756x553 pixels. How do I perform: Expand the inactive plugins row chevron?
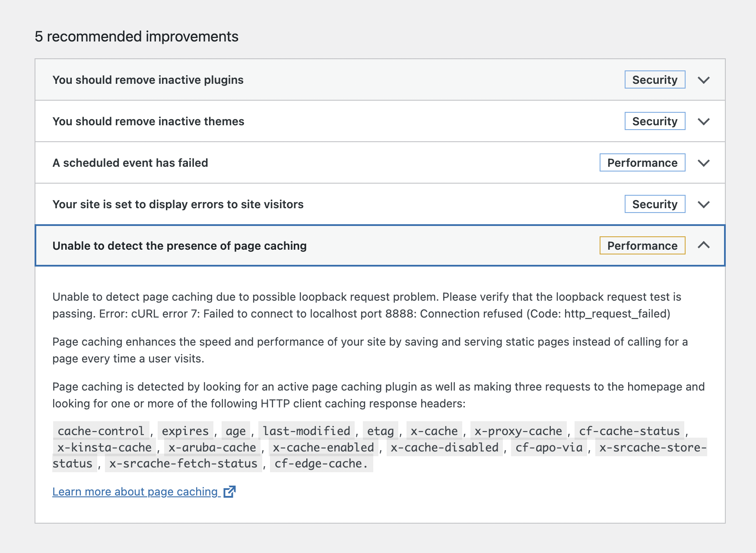click(704, 80)
